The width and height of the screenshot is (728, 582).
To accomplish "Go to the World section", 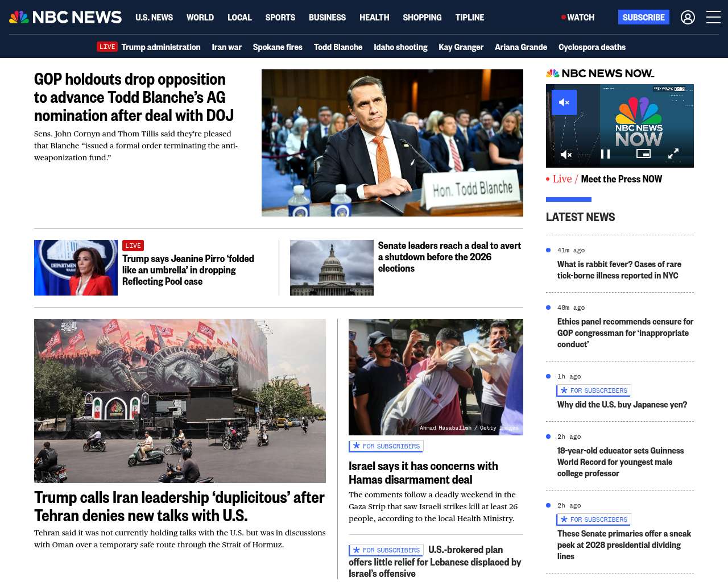I will pyautogui.click(x=200, y=18).
